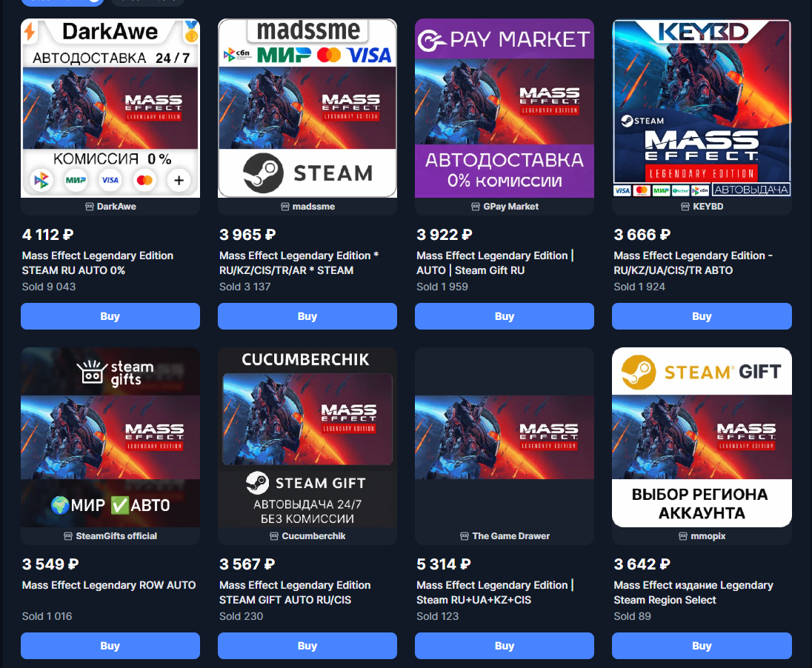Click the store icon next to madssme

tap(284, 207)
